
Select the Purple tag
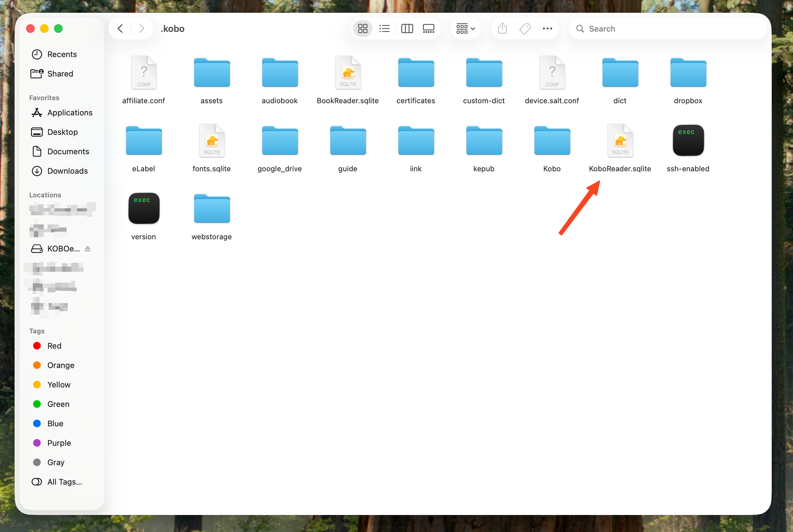click(59, 443)
